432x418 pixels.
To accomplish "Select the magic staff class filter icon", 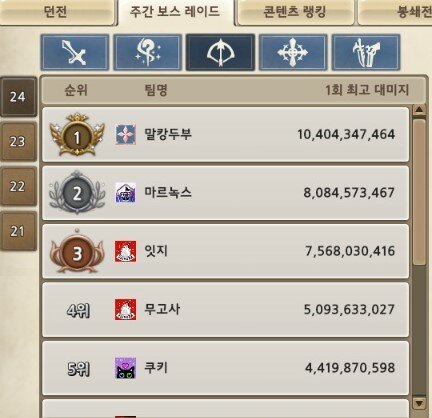I will (x=148, y=52).
